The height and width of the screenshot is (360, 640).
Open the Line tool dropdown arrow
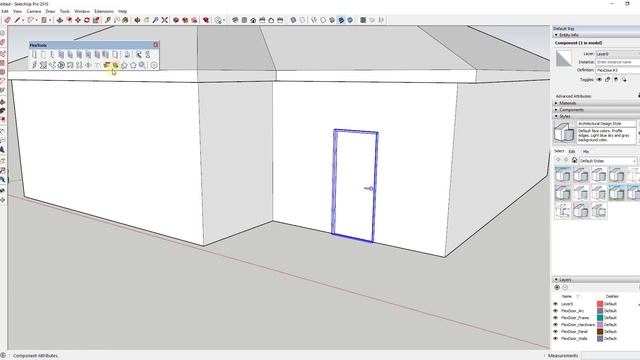22,20
